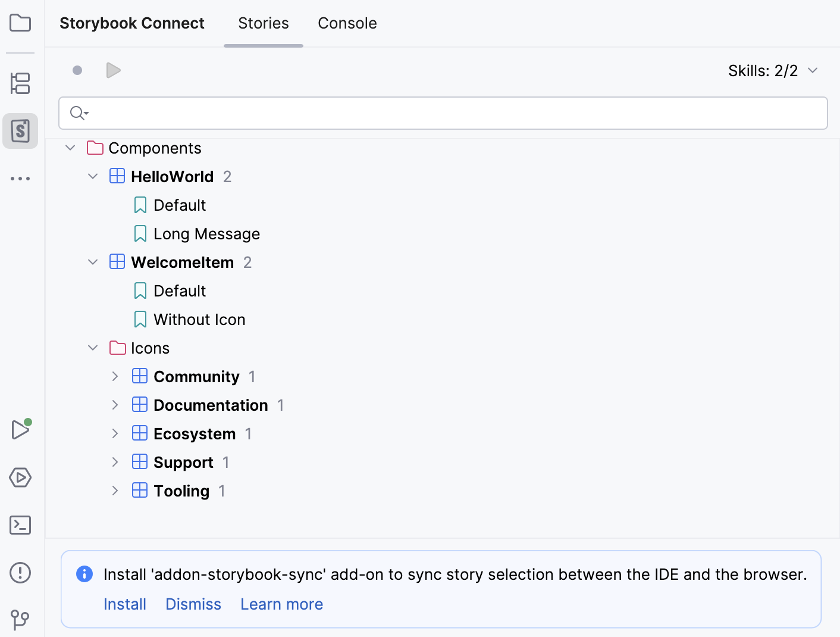The width and height of the screenshot is (840, 637).
Task: Open the More tool windows ellipsis
Action: point(20,179)
